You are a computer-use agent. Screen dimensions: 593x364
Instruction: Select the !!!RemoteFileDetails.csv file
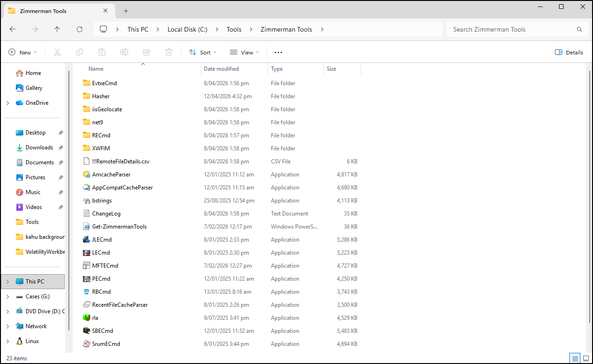click(x=121, y=162)
